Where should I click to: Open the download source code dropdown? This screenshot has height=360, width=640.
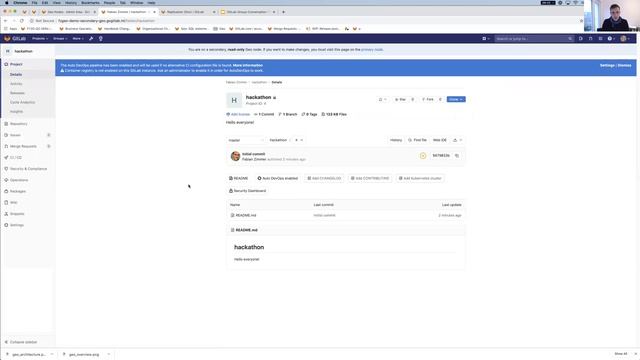point(458,140)
